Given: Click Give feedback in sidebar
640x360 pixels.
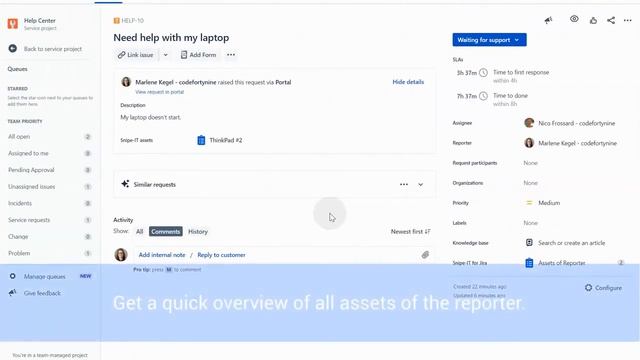Looking at the screenshot, I should pos(42,293).
